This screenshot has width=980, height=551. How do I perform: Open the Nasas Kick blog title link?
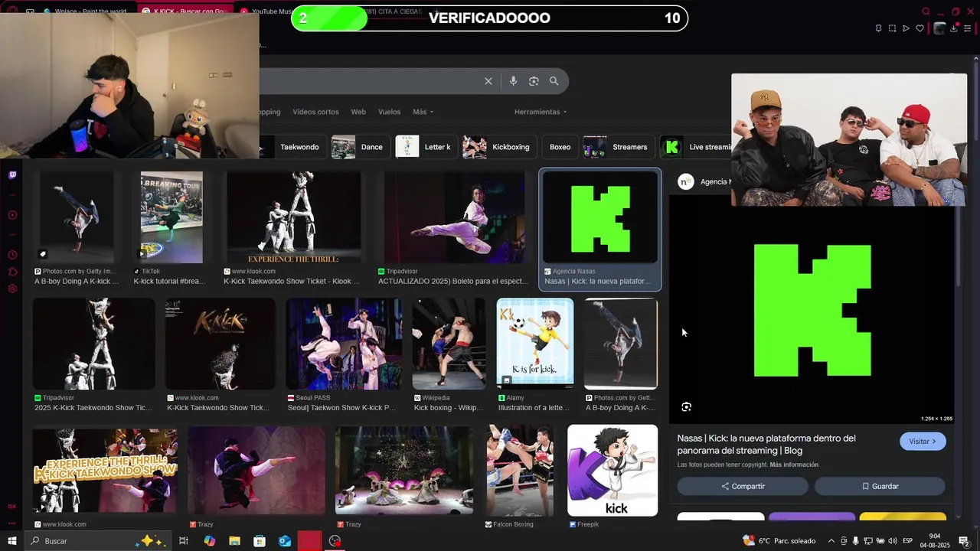tap(766, 445)
